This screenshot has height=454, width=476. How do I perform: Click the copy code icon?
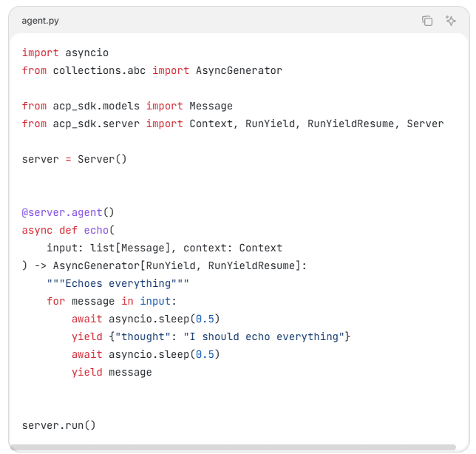(427, 21)
